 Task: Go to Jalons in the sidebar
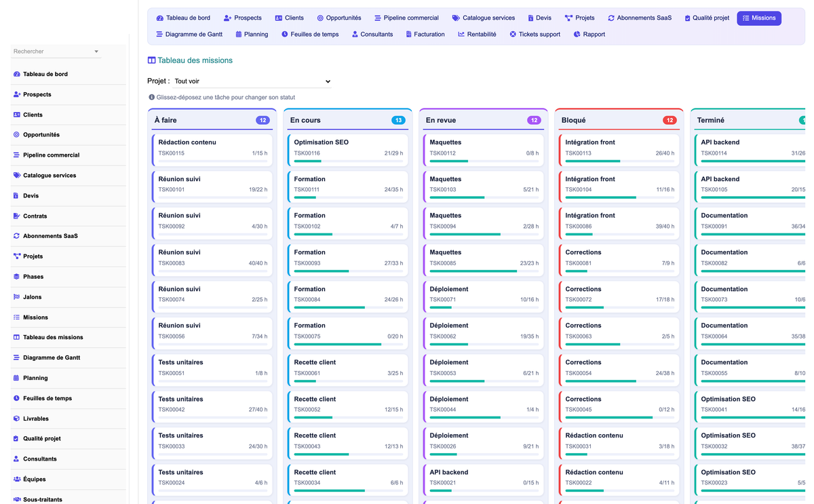click(x=69, y=297)
